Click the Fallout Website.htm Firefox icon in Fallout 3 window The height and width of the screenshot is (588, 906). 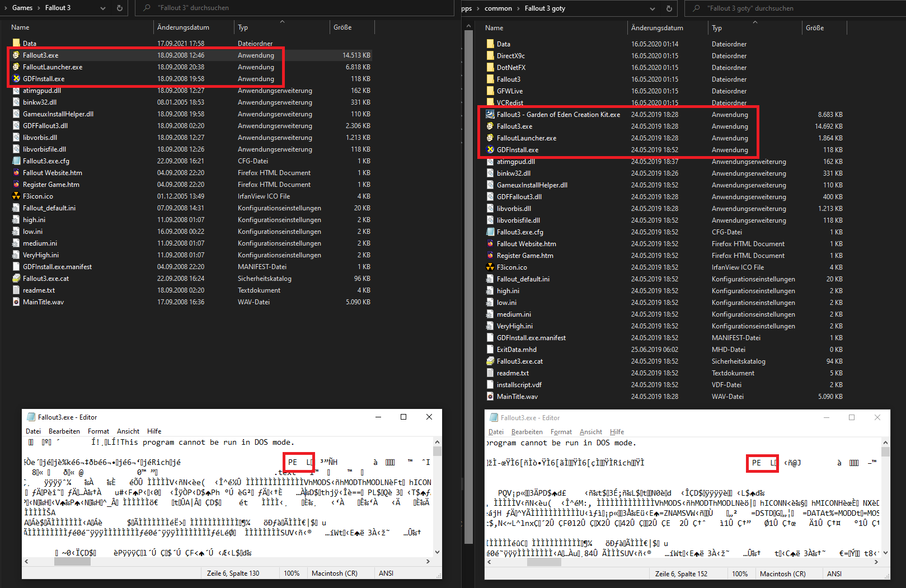click(x=16, y=172)
